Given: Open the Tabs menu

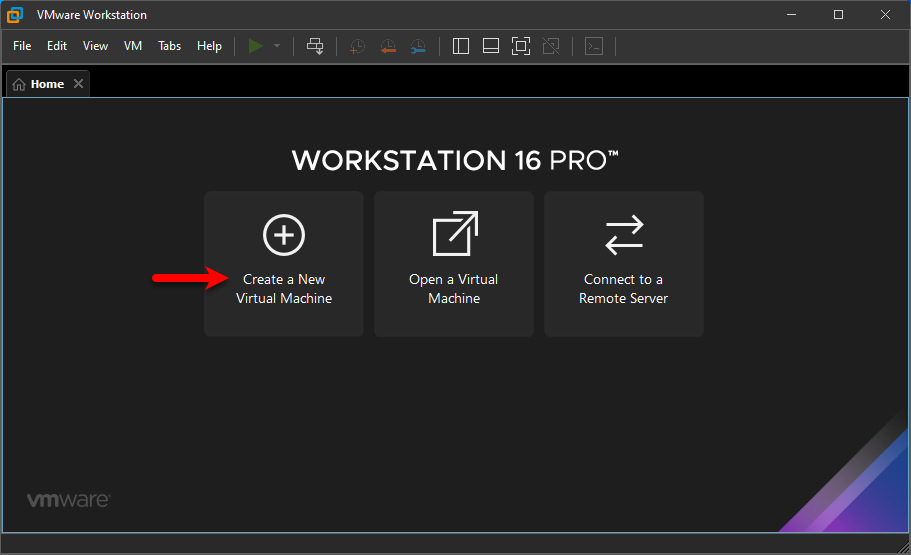Looking at the screenshot, I should (170, 46).
